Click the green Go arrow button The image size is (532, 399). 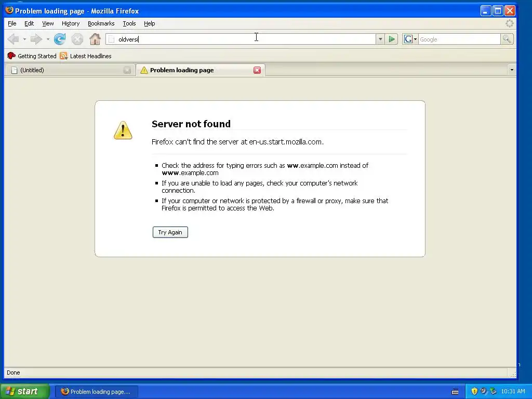pyautogui.click(x=392, y=39)
